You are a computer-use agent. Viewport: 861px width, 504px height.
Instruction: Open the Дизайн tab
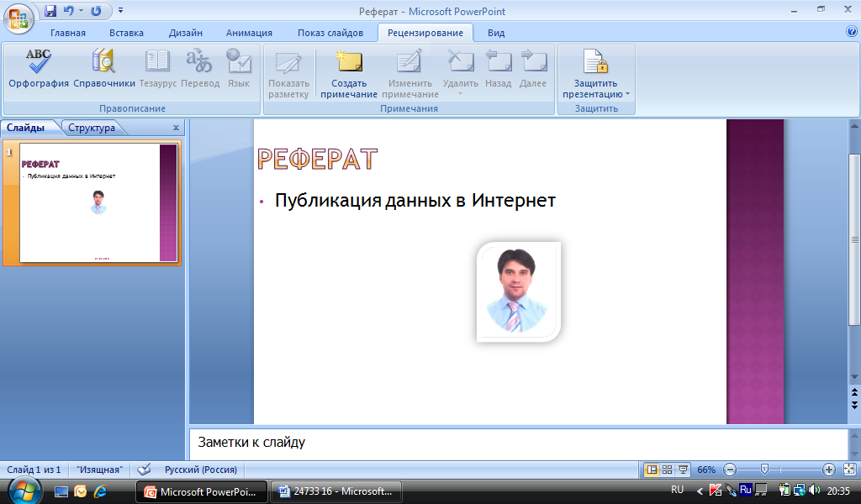pos(186,33)
